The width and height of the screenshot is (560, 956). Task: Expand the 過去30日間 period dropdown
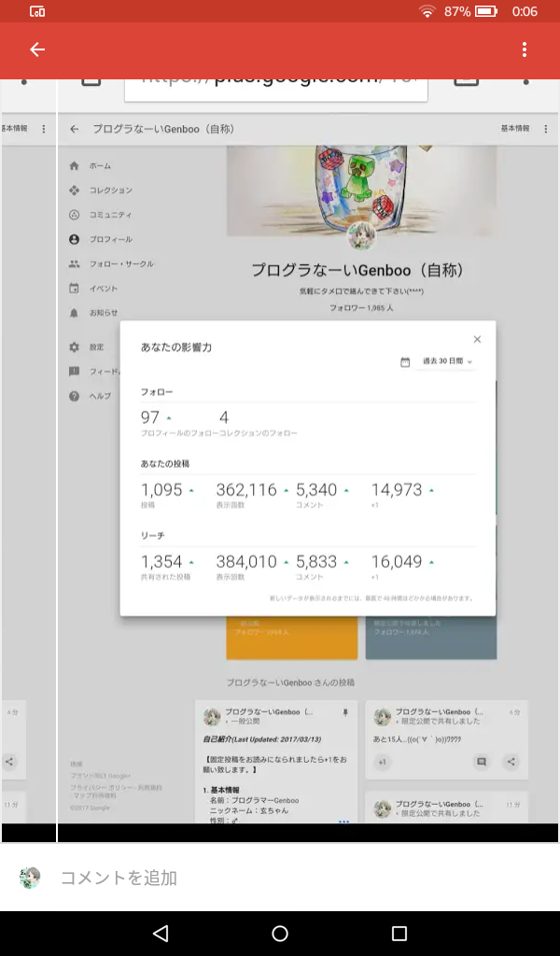[x=447, y=361]
